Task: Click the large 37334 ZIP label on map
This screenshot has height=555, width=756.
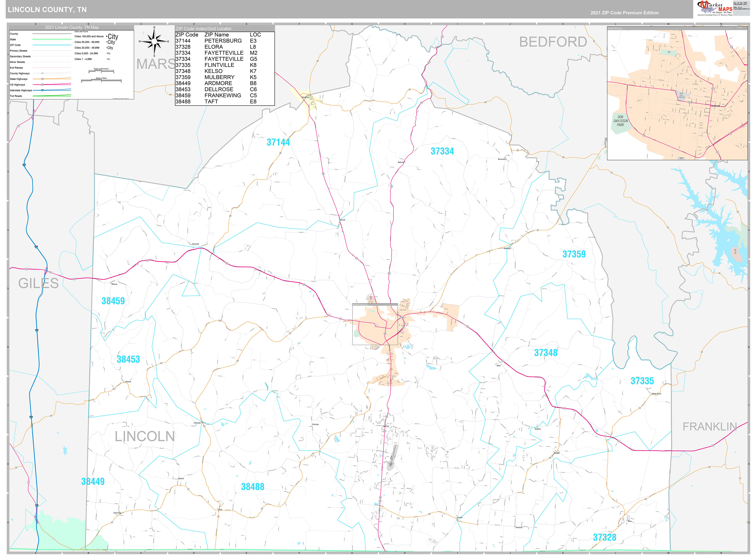Action: [x=442, y=151]
